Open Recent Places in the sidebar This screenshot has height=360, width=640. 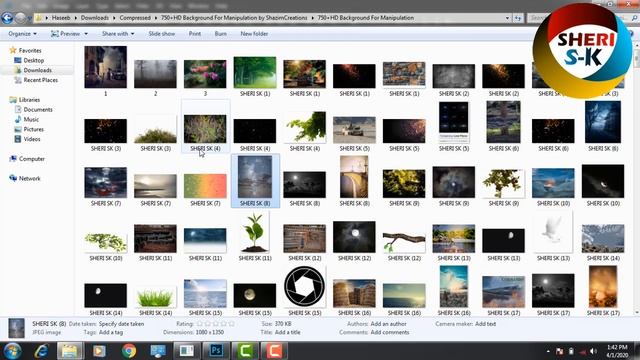pos(40,80)
